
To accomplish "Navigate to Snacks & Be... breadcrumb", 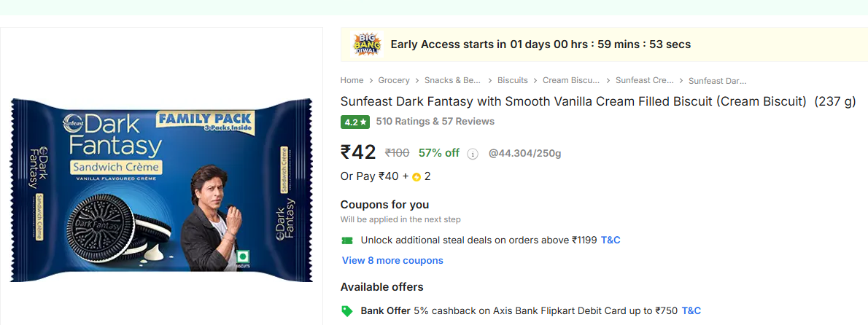I will tap(453, 80).
